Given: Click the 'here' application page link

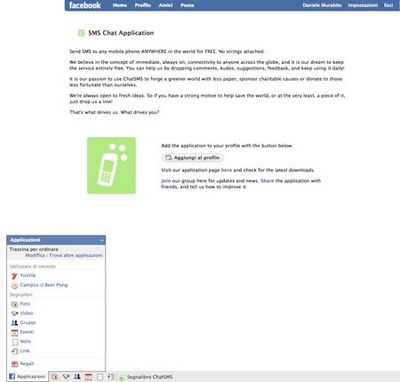Looking at the screenshot, I should point(226,170).
